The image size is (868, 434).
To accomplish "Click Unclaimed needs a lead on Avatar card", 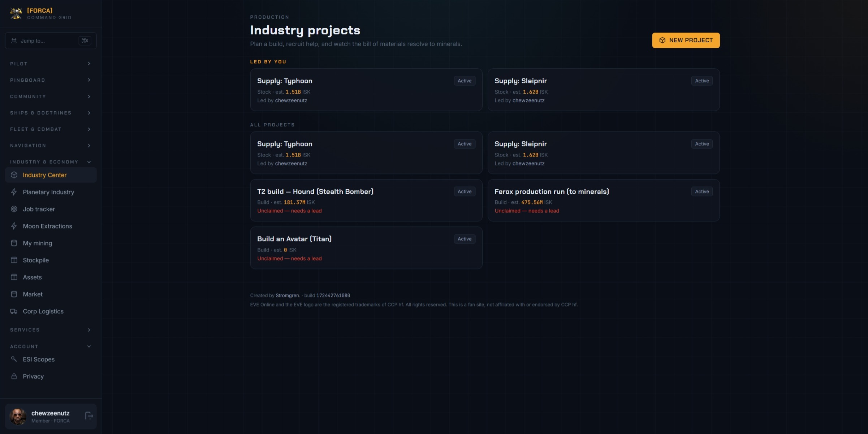I will 289,258.
